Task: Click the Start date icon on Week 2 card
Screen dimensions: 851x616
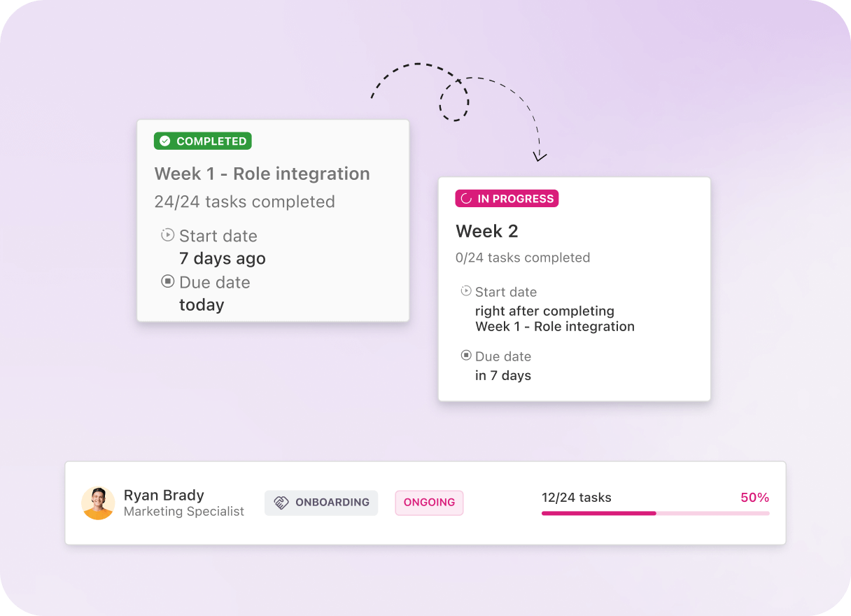Action: click(465, 290)
